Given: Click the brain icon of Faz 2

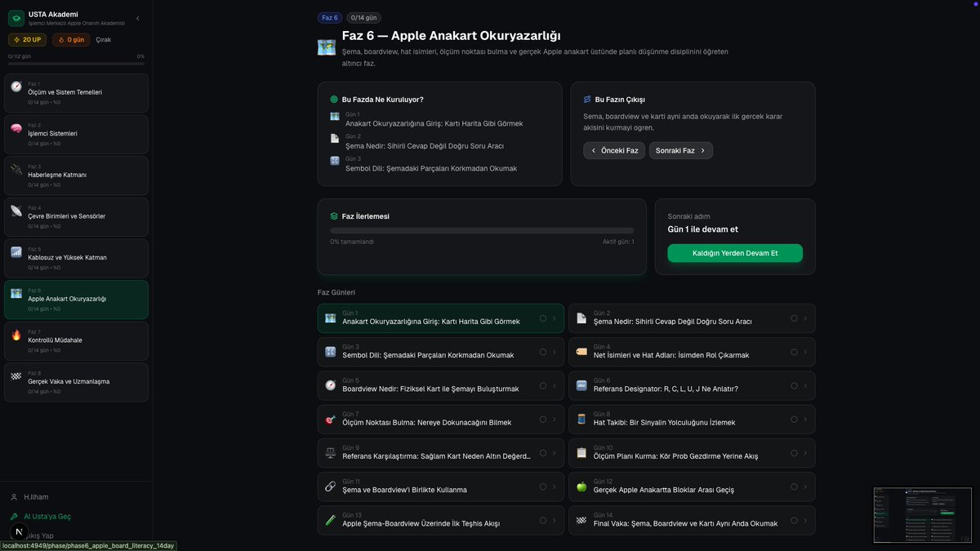Looking at the screenshot, I should (16, 128).
